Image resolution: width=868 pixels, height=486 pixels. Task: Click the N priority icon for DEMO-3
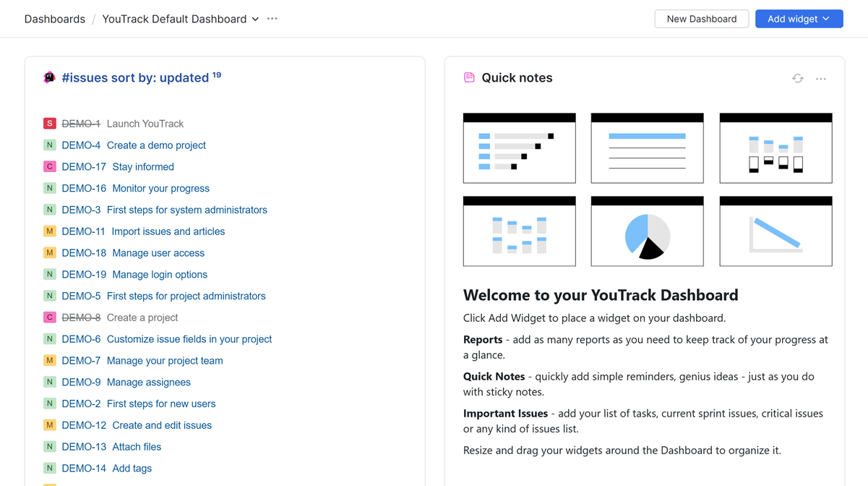[x=49, y=210]
